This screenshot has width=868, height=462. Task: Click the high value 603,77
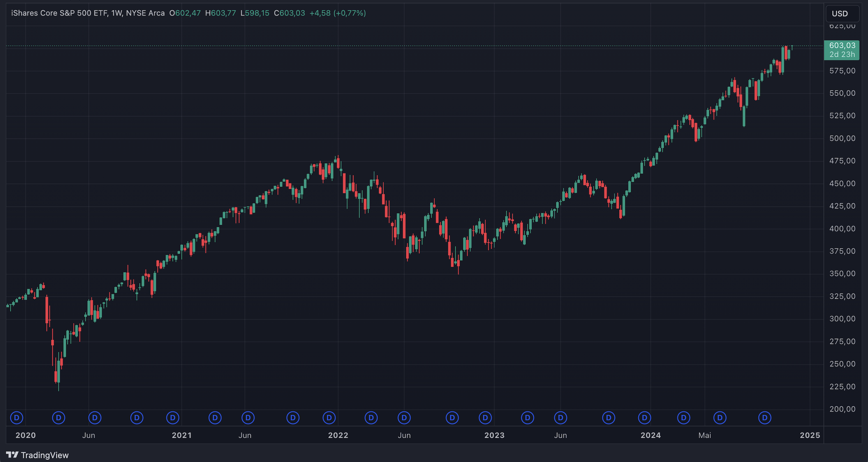[223, 13]
